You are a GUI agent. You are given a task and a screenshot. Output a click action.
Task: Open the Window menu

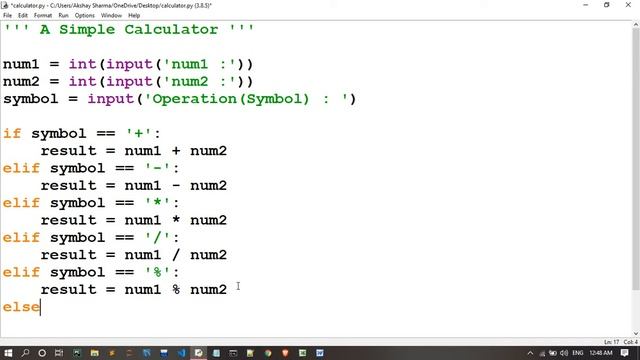tap(111, 16)
